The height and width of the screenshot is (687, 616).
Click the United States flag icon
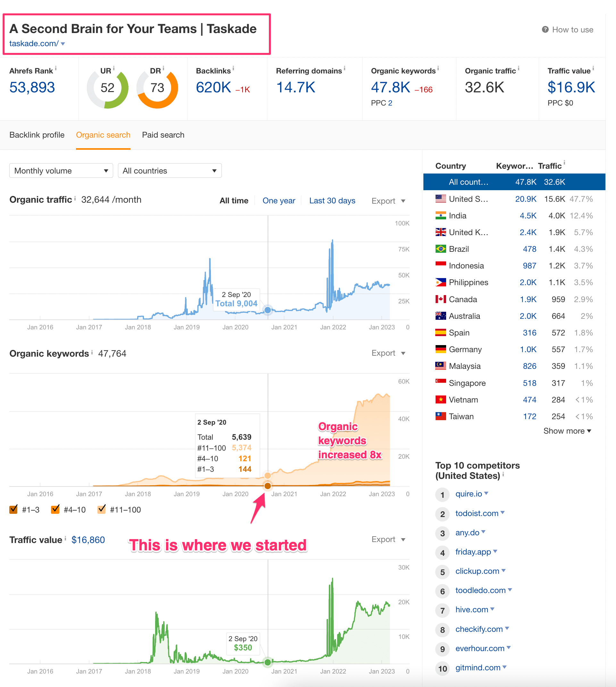(440, 199)
